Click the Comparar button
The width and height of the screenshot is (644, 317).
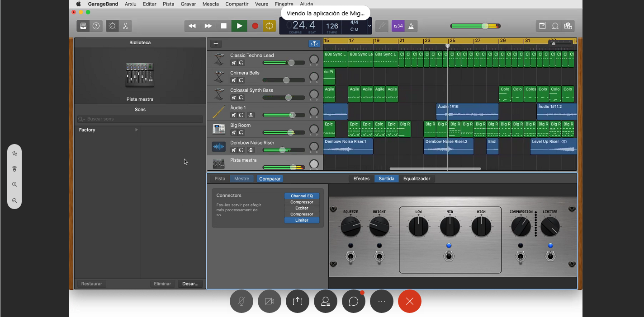(x=270, y=179)
